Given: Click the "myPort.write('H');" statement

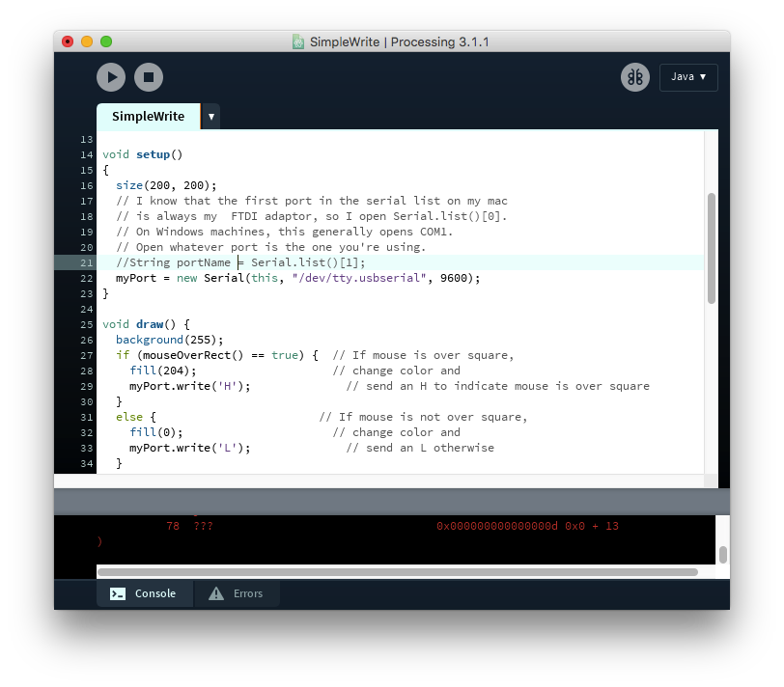Looking at the screenshot, I should tap(190, 387).
